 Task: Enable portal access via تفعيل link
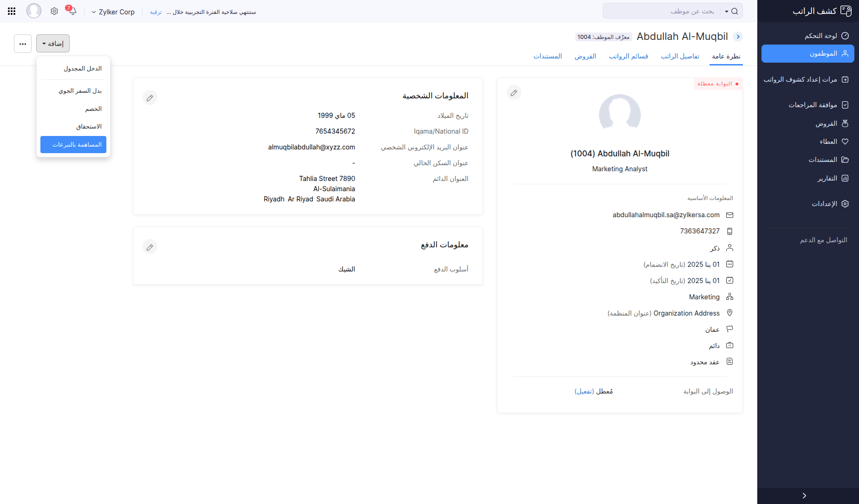coord(586,391)
